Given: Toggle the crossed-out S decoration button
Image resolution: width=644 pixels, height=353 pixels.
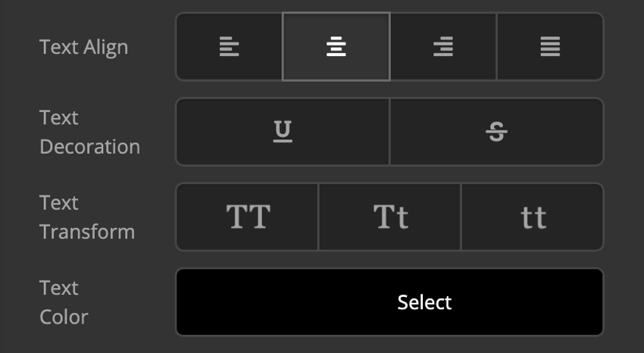Looking at the screenshot, I should pos(497,132).
